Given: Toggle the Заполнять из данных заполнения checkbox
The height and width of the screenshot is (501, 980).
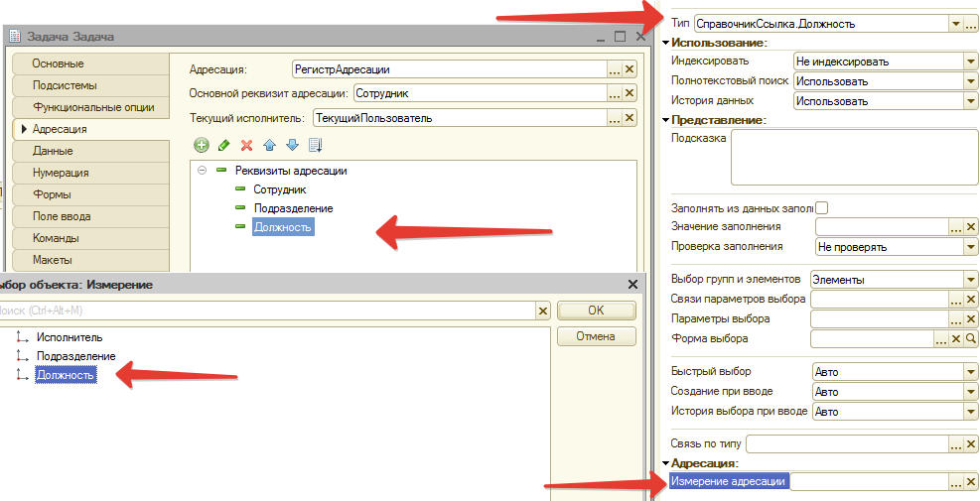Looking at the screenshot, I should point(822,207).
